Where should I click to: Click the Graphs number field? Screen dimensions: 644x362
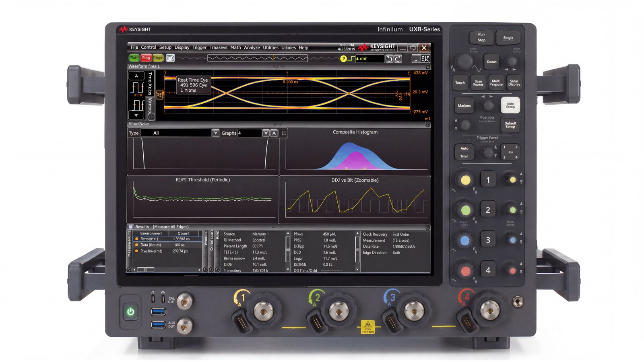click(x=250, y=133)
